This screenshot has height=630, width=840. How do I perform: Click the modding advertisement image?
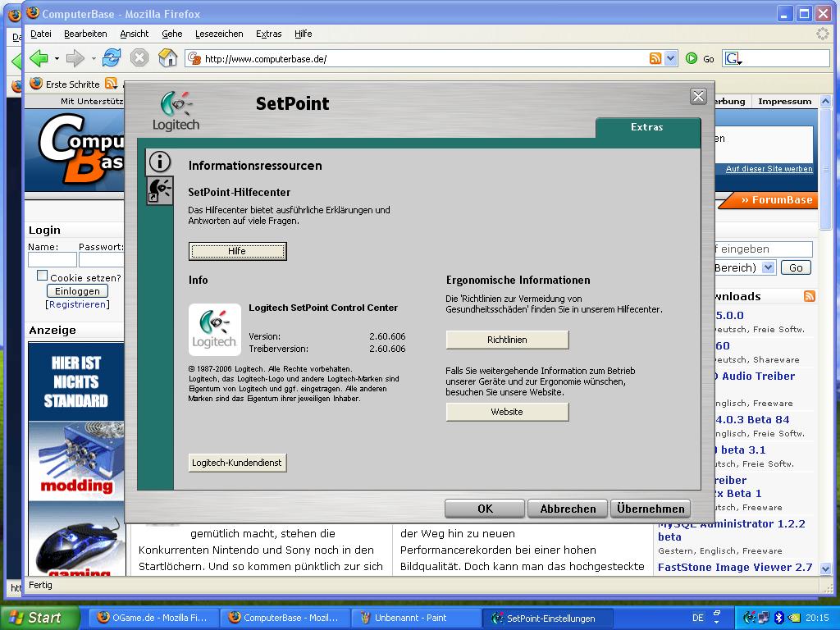pyautogui.click(x=76, y=459)
